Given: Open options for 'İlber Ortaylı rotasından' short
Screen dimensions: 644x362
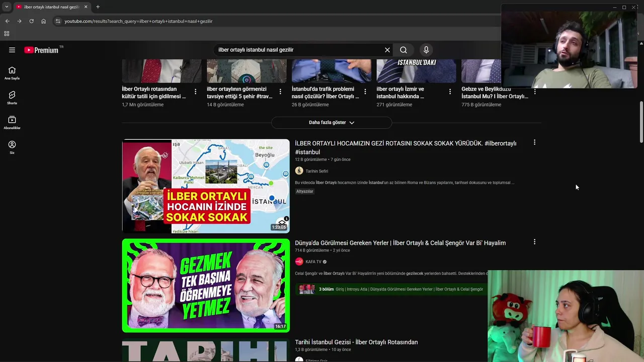Looking at the screenshot, I should [x=196, y=92].
